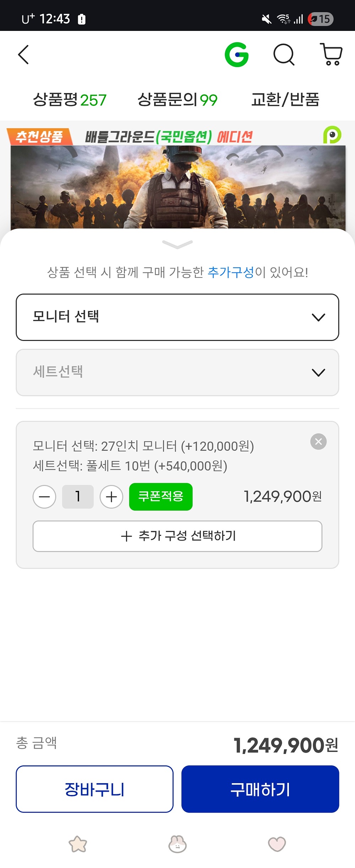355x868 pixels.
Task: Expand the 세트선택 dropdown
Action: coord(177,372)
